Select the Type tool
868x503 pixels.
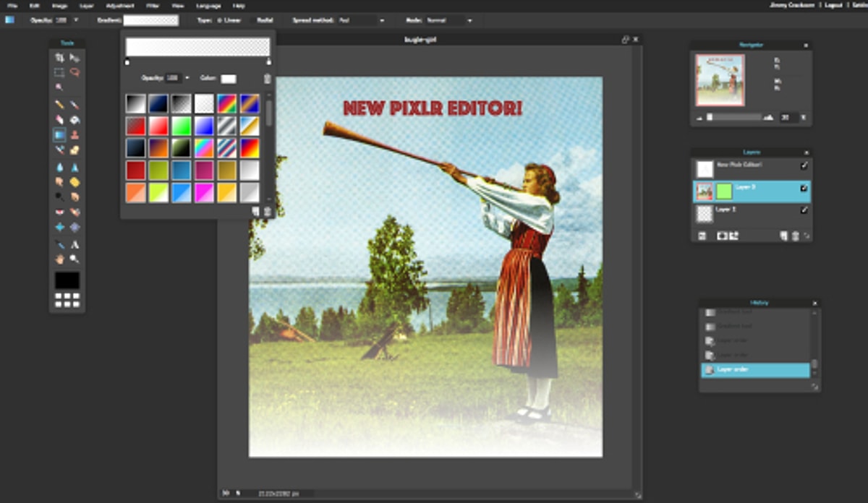pyautogui.click(x=75, y=244)
